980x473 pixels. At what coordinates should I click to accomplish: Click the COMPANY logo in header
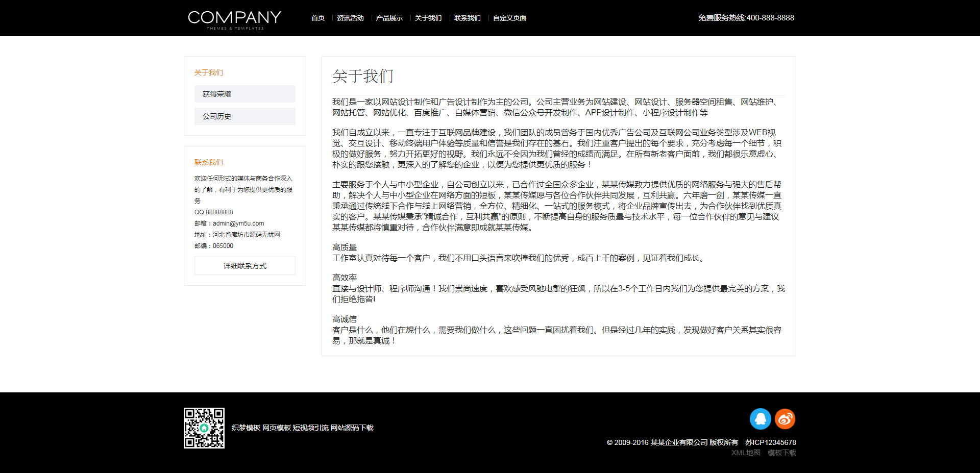pos(234,19)
